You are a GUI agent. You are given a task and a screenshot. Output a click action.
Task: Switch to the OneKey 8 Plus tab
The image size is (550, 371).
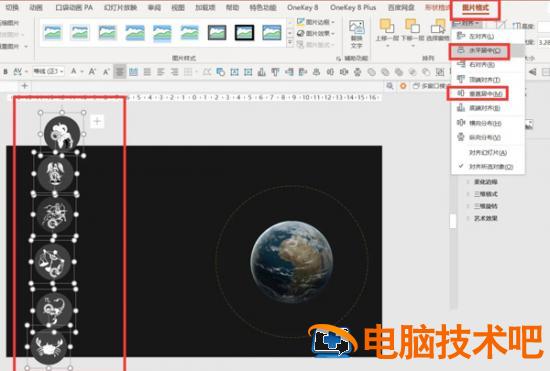click(x=353, y=7)
